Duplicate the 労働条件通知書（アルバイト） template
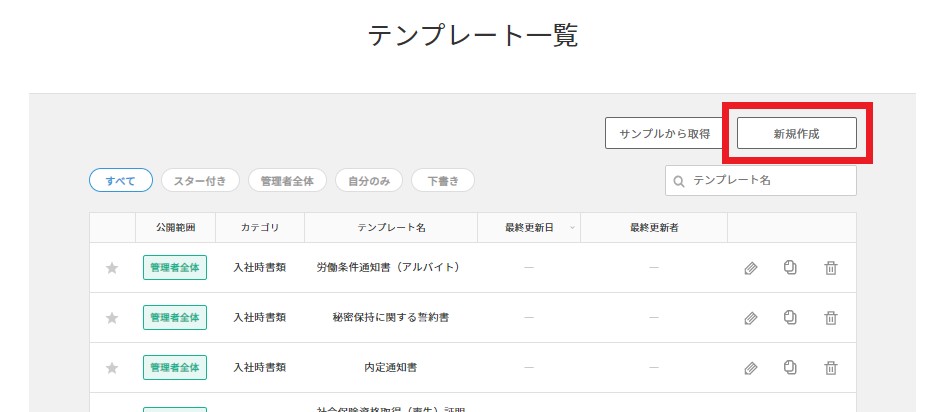The width and height of the screenshot is (948, 412). tap(790, 268)
